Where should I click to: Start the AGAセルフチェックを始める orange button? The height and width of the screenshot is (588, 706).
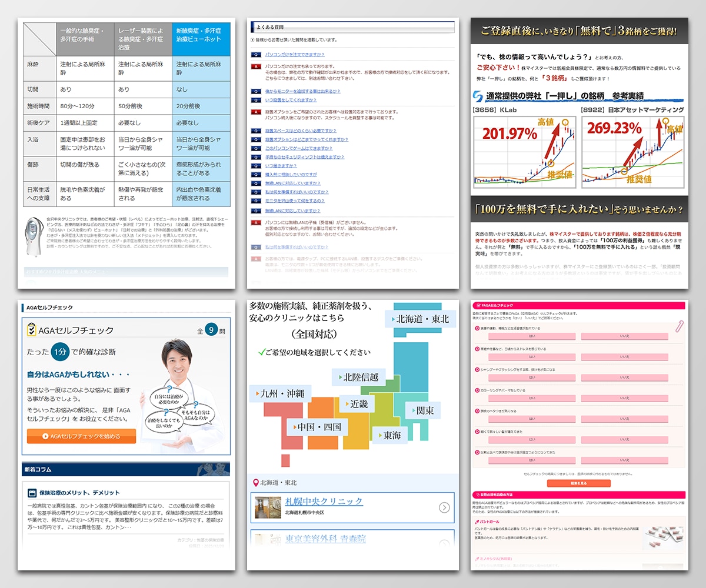[81, 436]
